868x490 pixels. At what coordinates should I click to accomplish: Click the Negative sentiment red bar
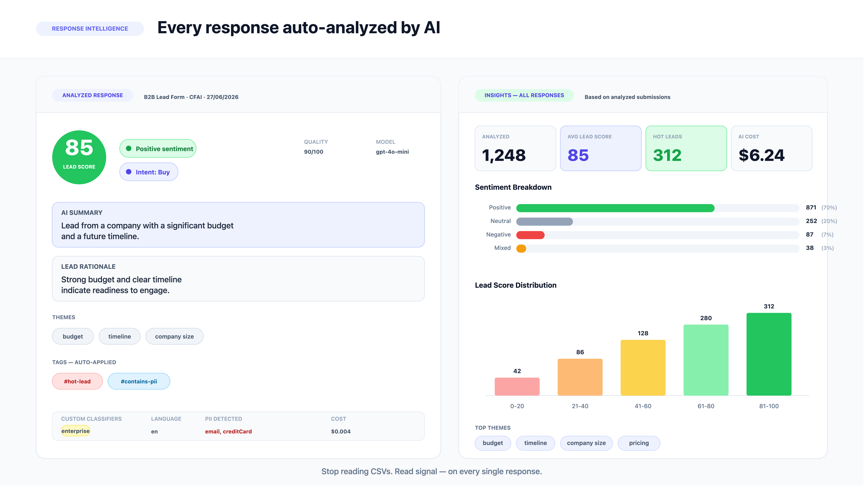pyautogui.click(x=533, y=236)
